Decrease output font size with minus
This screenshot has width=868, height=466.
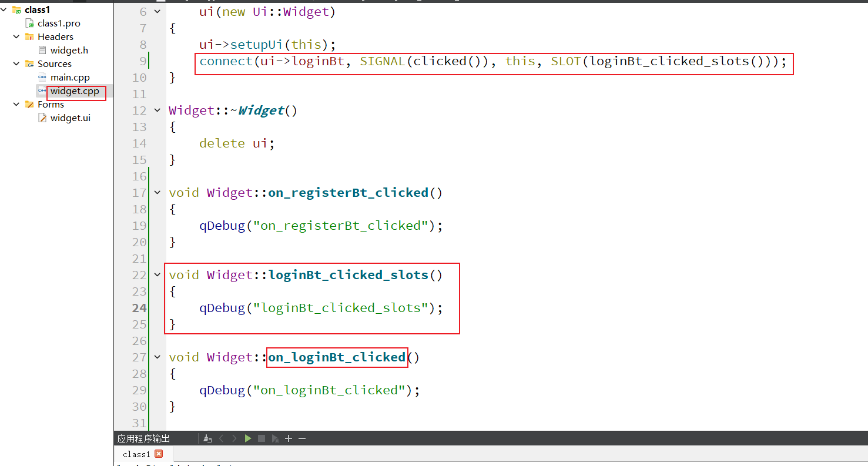[x=302, y=438]
